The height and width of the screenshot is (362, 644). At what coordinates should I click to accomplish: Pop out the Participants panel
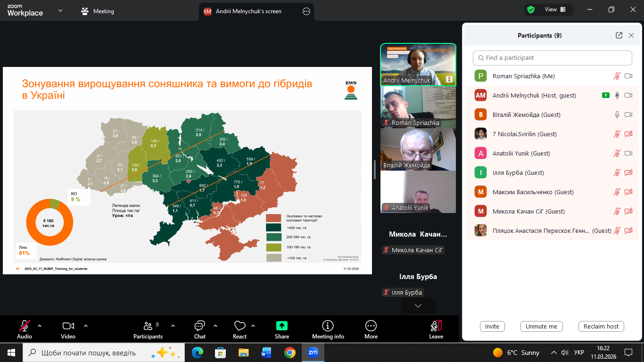pyautogui.click(x=619, y=35)
